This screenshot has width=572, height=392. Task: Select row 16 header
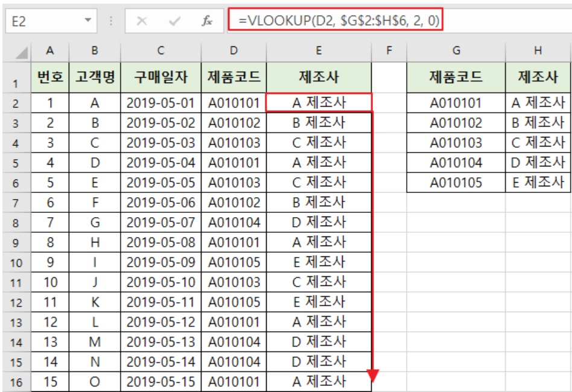[x=16, y=382]
